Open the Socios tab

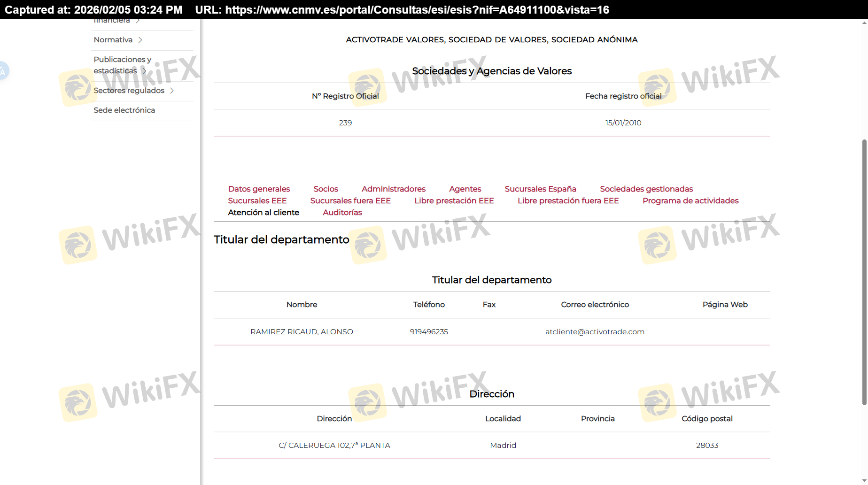click(325, 189)
